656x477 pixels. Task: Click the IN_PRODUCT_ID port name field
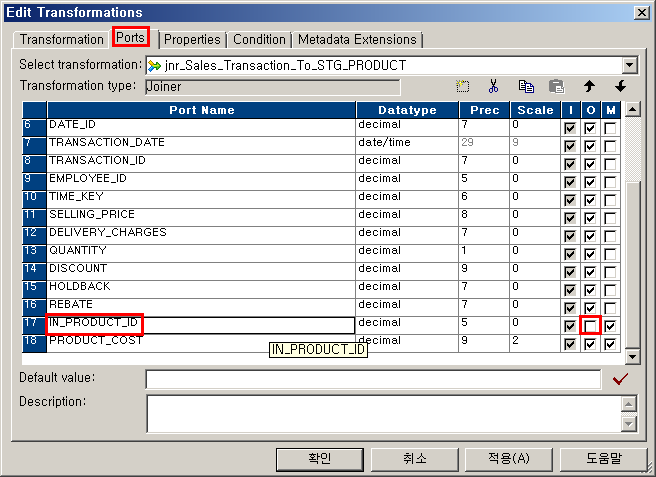201,325
